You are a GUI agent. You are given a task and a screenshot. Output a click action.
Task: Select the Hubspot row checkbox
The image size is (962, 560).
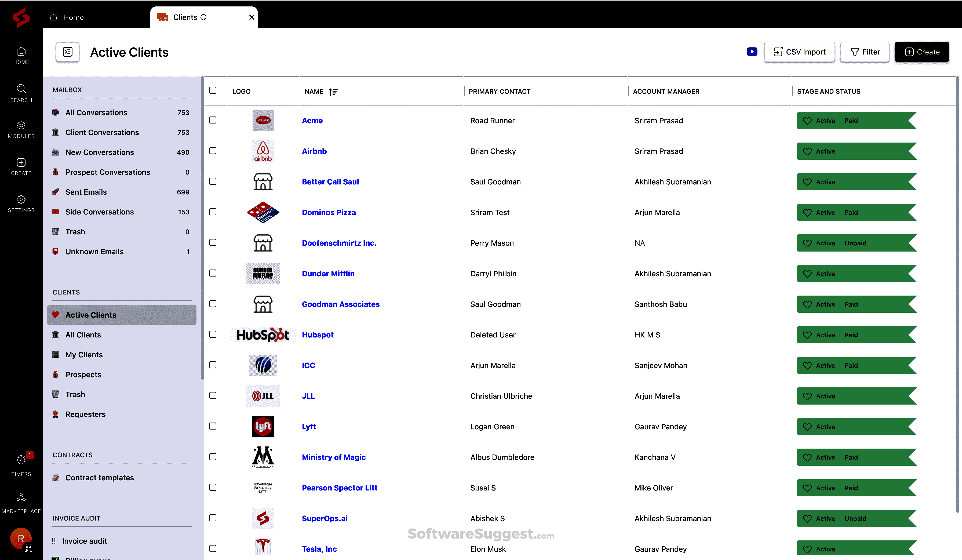(x=213, y=334)
